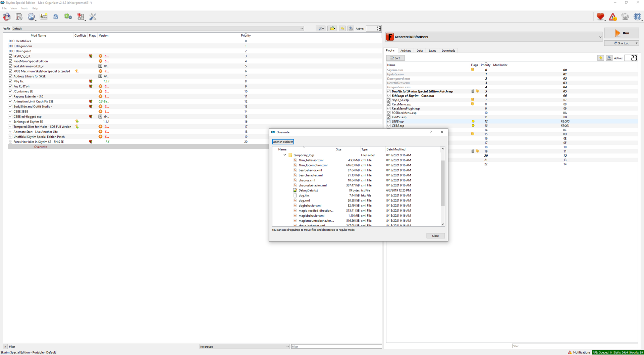Disable the SkyUI_SE.esp plugin checkbox
The image size is (644, 355).
pos(389,100)
